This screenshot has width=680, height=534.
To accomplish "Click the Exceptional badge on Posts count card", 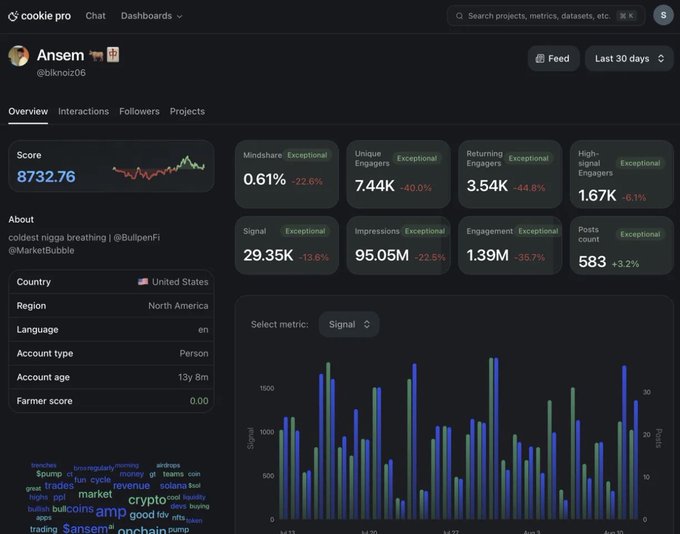I will pyautogui.click(x=640, y=234).
